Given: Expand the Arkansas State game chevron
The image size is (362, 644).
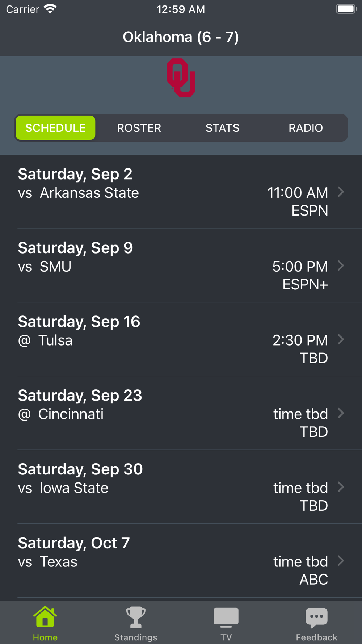Looking at the screenshot, I should tap(341, 192).
